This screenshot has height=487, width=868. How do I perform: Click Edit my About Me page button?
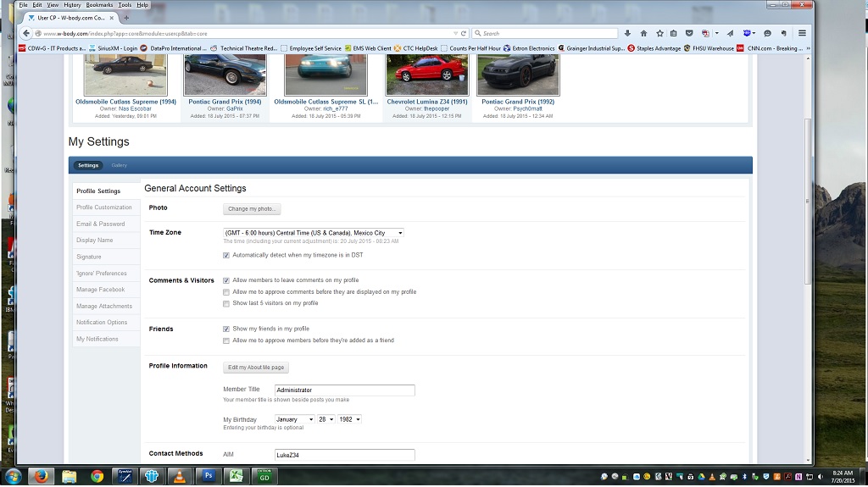256,368
